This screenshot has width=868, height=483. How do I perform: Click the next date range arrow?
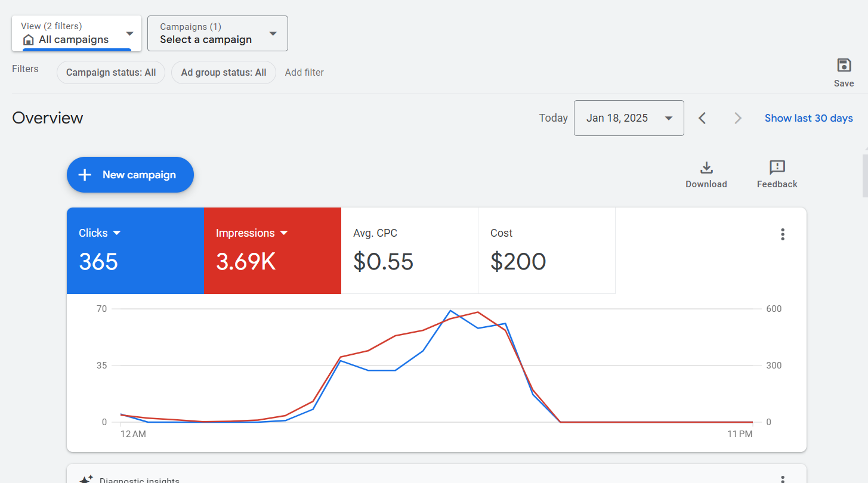click(x=738, y=118)
